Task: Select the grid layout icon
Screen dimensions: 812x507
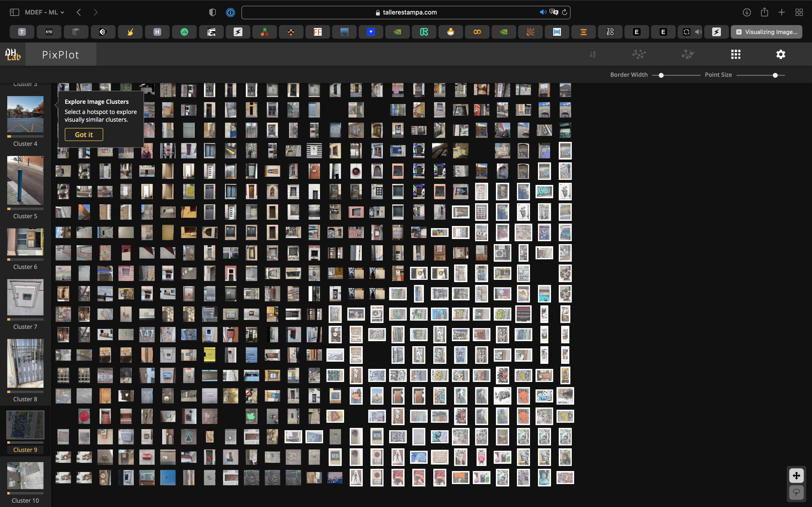Action: pos(735,54)
